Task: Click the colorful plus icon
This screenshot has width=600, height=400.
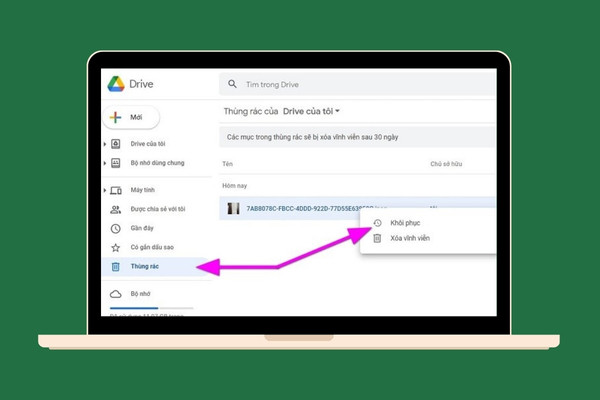Action: pyautogui.click(x=115, y=117)
